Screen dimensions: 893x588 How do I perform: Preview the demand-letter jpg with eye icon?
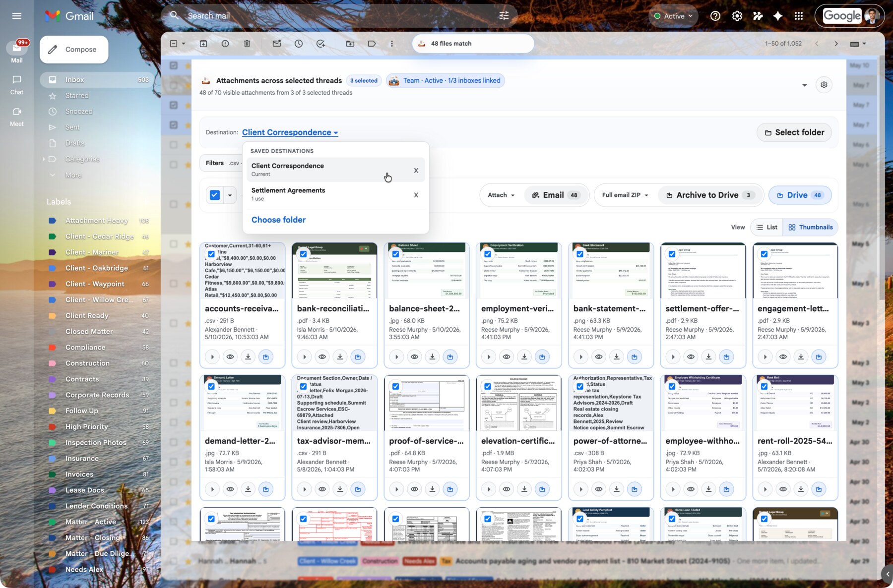(230, 489)
